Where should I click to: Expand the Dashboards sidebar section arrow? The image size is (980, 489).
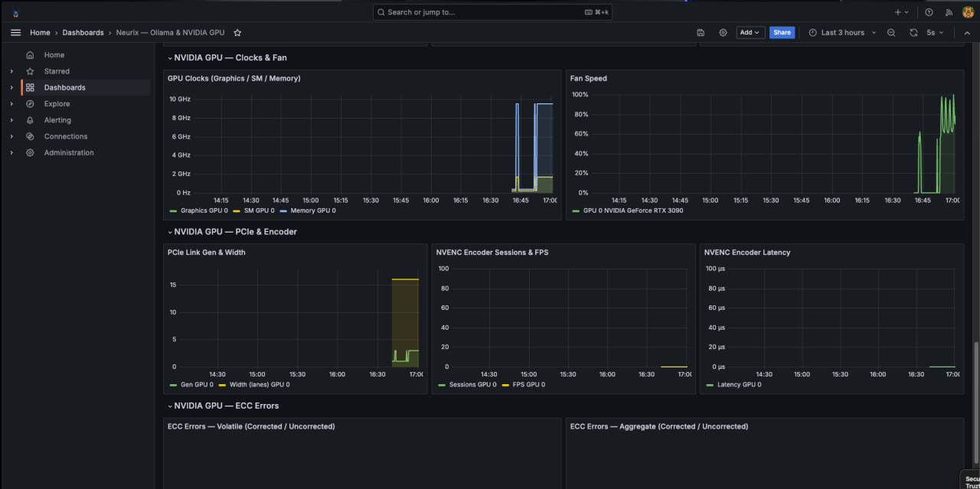11,87
